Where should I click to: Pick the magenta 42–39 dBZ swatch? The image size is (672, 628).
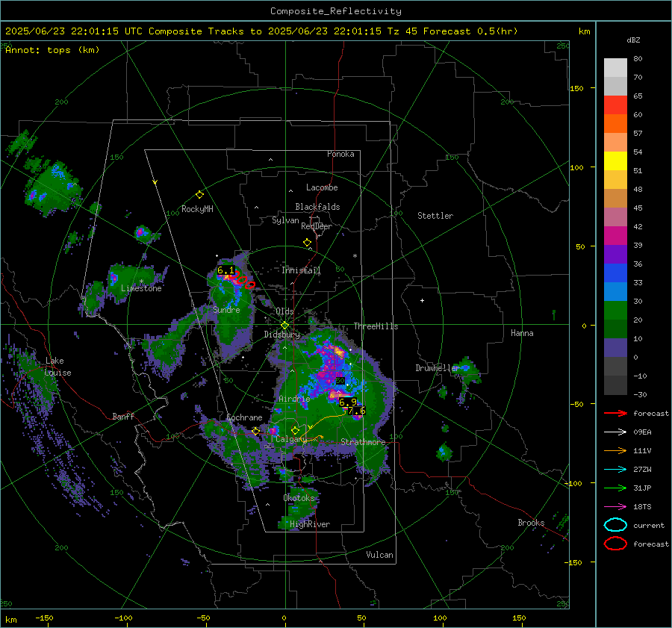(615, 236)
